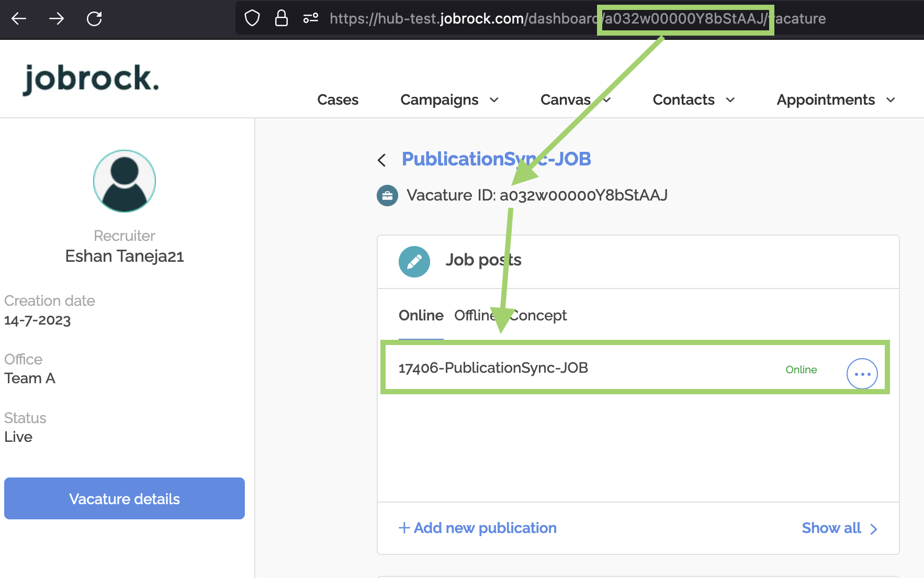The height and width of the screenshot is (578, 924).
Task: Click the pencil edit icon for Job posts
Action: (414, 262)
